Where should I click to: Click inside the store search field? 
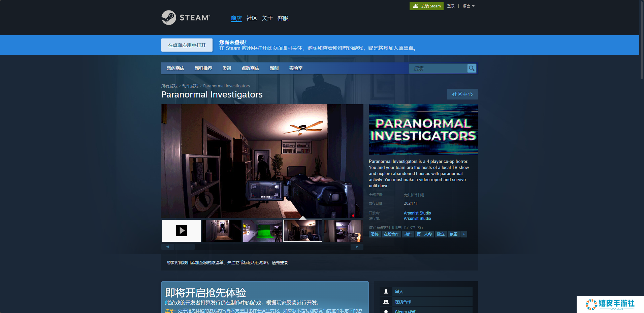click(x=438, y=68)
